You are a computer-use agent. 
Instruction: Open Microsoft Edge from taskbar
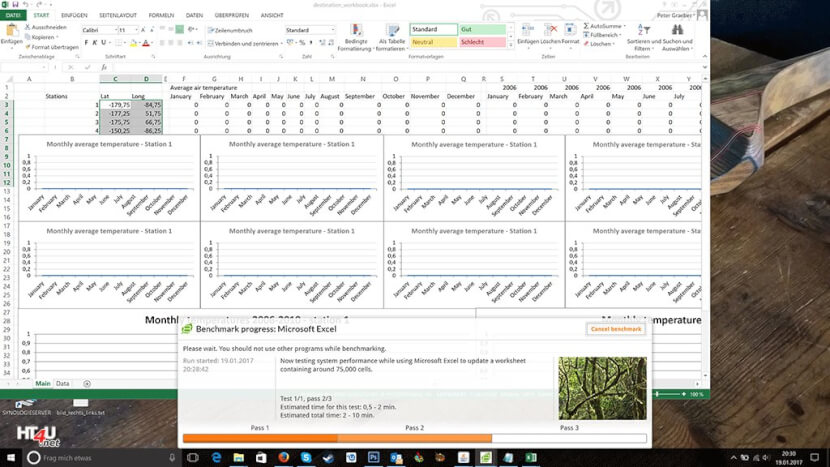point(216,457)
